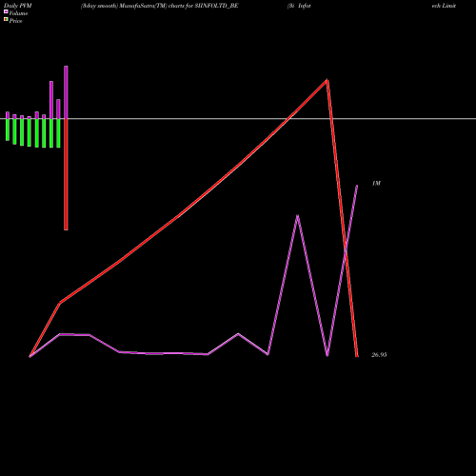This screenshot has height=476, width=476.
Task: Select the 'Volume' legend label
Action: (x=18, y=13)
